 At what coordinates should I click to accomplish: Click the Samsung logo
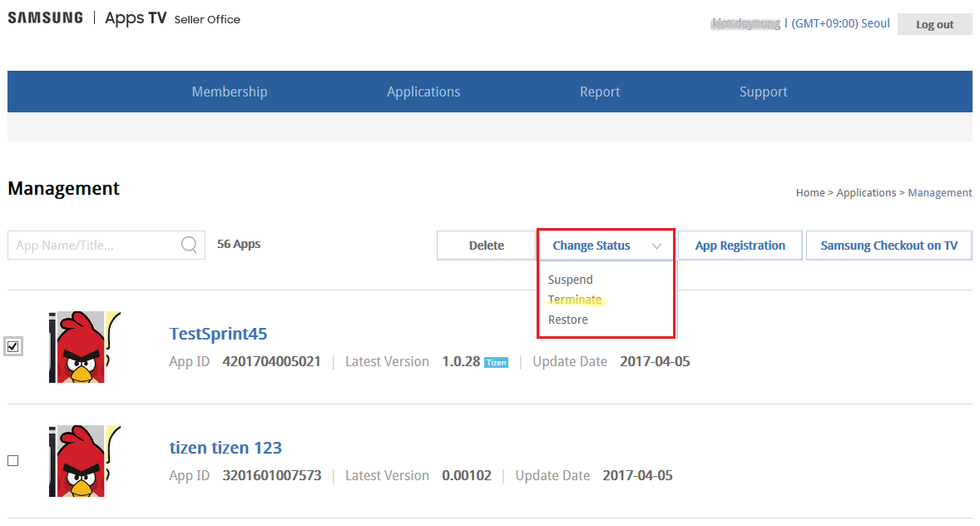pyautogui.click(x=45, y=17)
